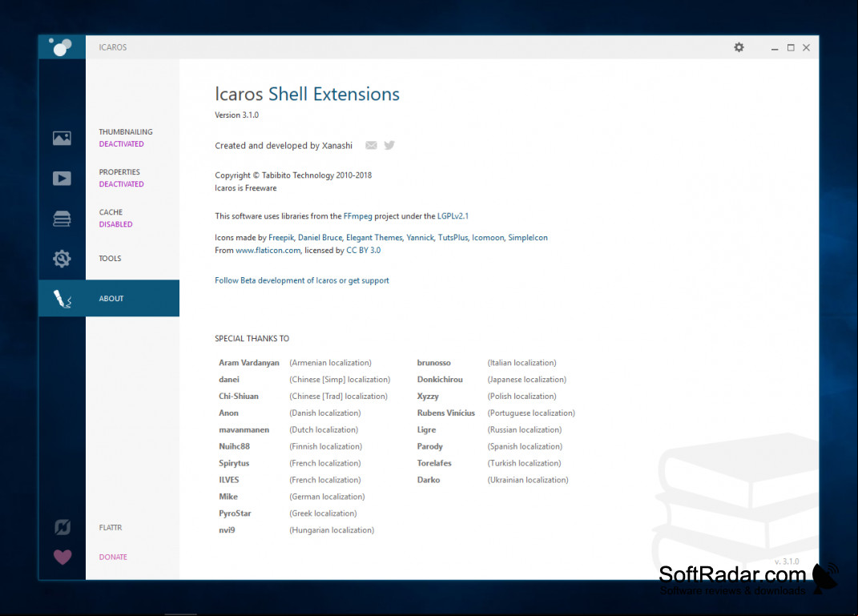The height and width of the screenshot is (616, 858).
Task: Click the 'Icaros Shell Extensions' heading
Action: point(307,94)
